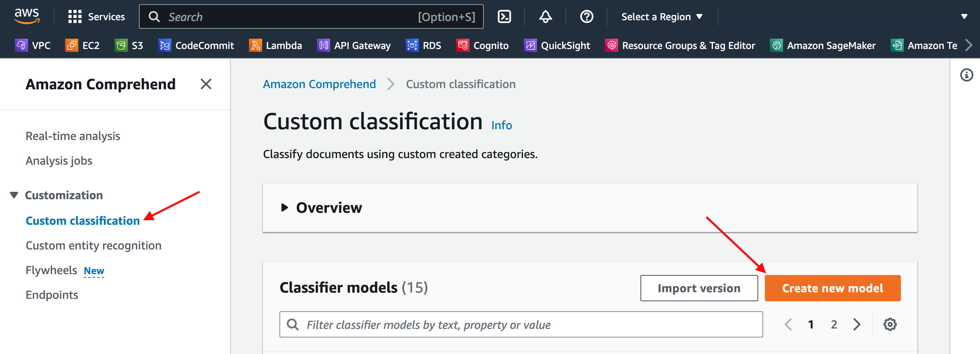This screenshot has height=354, width=980.
Task: Click the AWS logo home icon
Action: (x=27, y=16)
